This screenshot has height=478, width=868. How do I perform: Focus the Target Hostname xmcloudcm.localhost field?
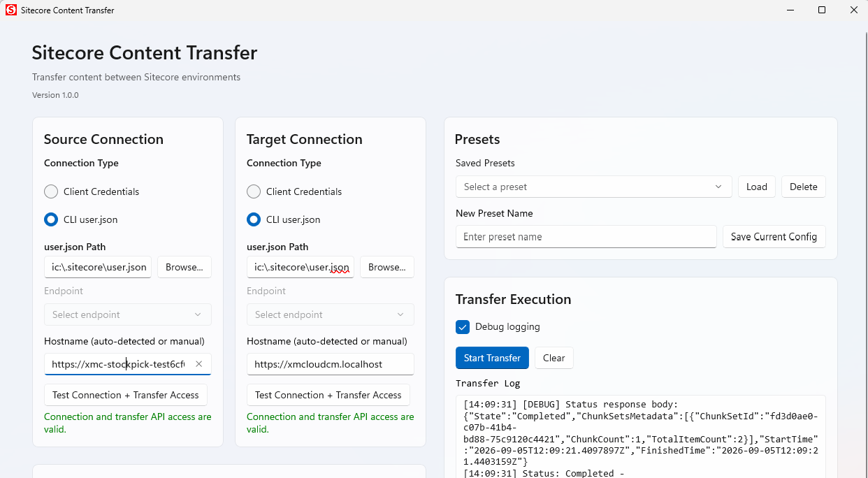331,364
